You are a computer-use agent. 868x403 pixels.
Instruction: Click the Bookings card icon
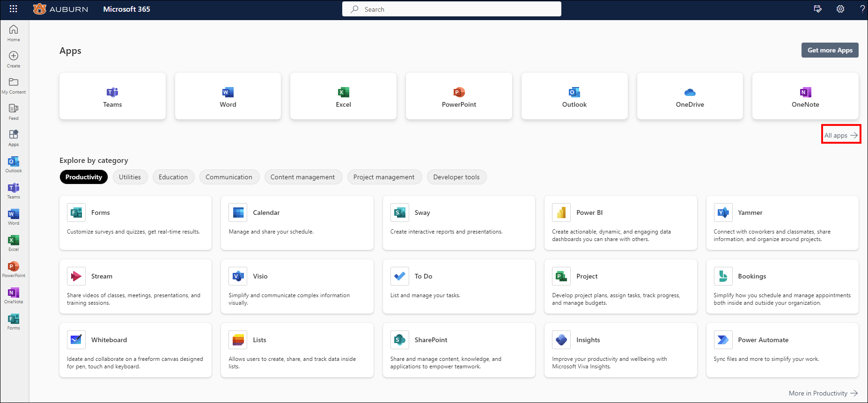(x=723, y=276)
